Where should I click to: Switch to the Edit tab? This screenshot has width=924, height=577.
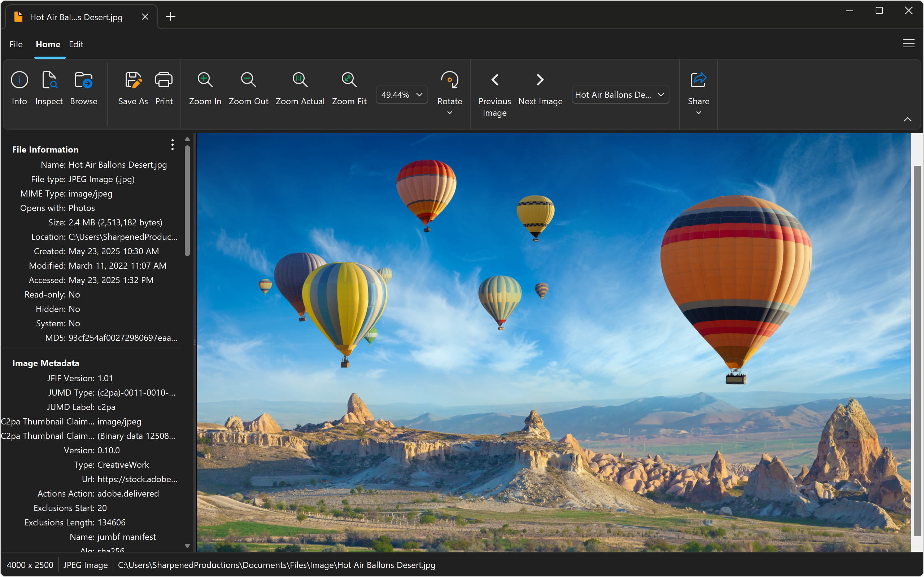(x=76, y=44)
